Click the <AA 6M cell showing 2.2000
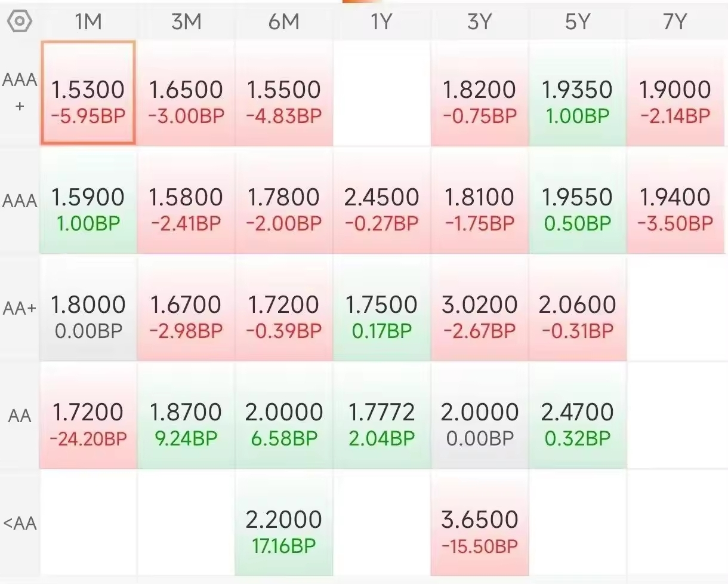 pyautogui.click(x=284, y=523)
